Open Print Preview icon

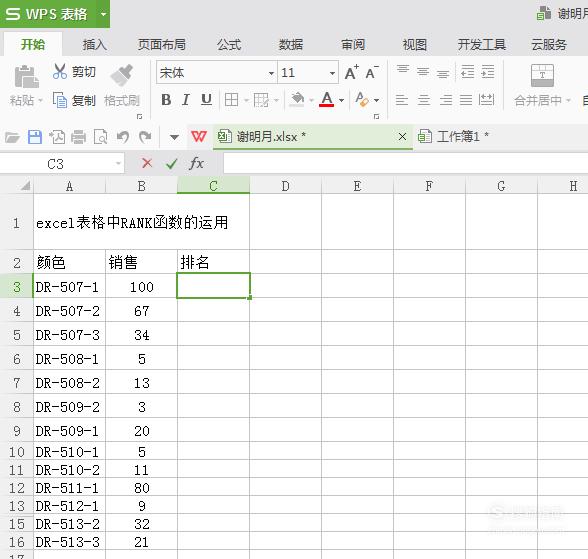[x=100, y=137]
